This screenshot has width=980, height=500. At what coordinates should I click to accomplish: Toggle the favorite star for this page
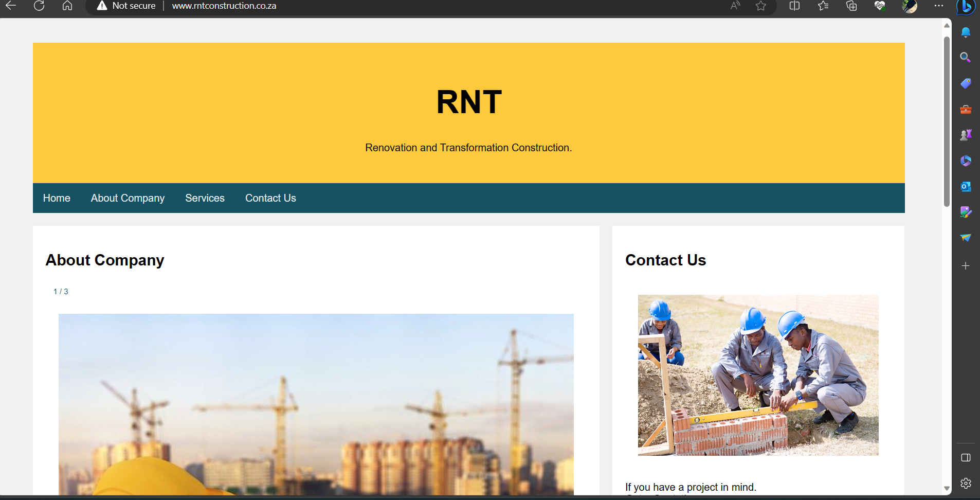pos(761,6)
